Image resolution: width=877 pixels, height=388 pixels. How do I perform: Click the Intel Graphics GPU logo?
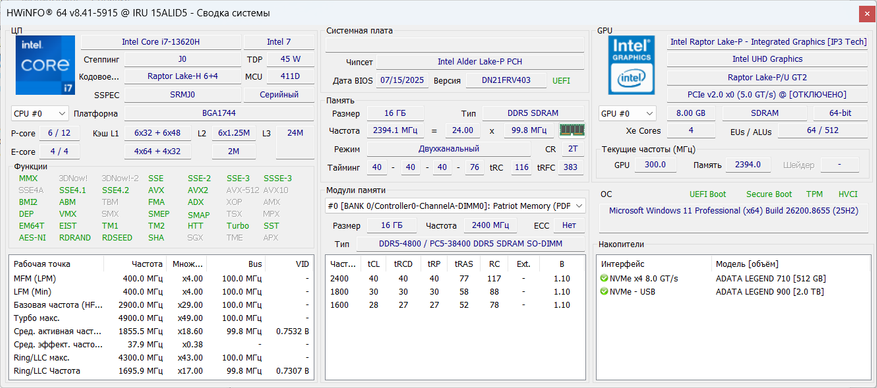630,65
